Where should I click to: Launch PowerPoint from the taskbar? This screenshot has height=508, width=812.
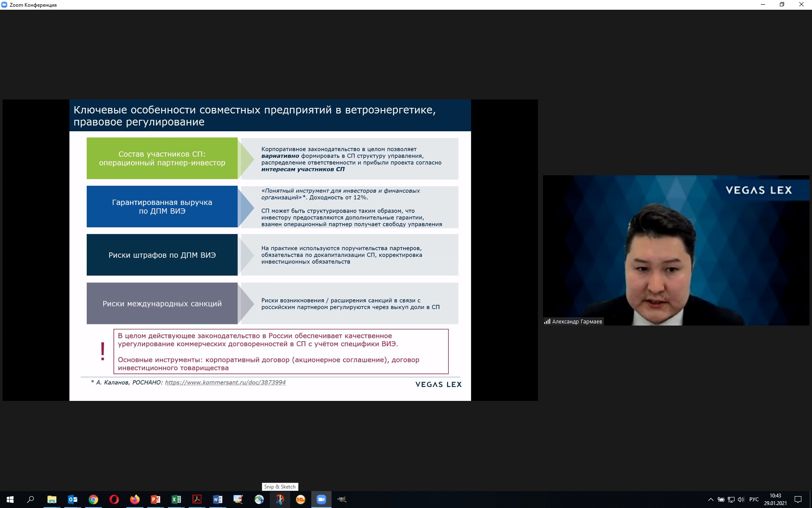point(156,500)
